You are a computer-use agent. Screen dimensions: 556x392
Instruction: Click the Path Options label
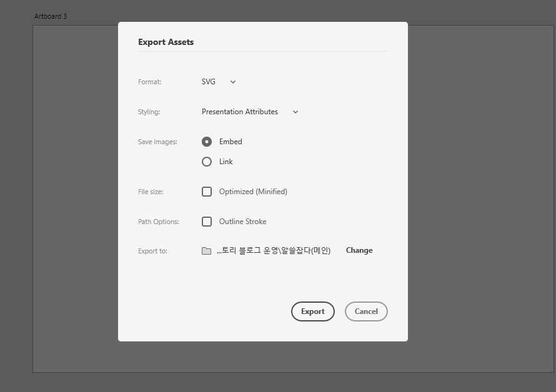click(x=159, y=222)
